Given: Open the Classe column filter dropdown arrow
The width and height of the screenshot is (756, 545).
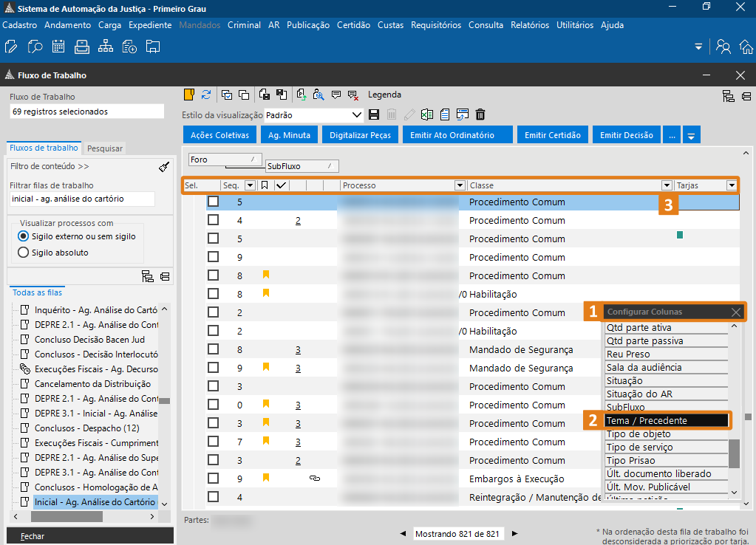Looking at the screenshot, I should point(667,185).
